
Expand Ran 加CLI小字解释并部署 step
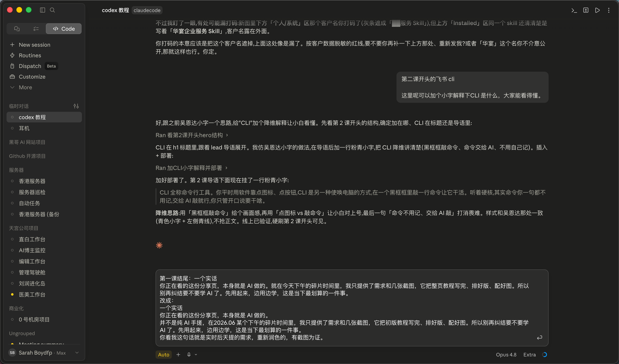[191, 168]
